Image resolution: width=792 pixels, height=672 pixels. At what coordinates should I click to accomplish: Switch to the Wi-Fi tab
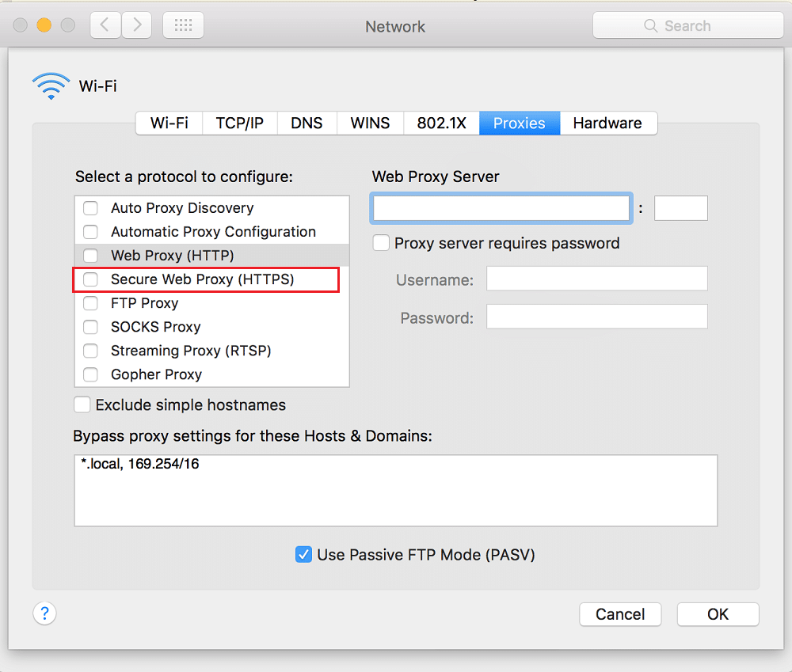click(x=169, y=123)
